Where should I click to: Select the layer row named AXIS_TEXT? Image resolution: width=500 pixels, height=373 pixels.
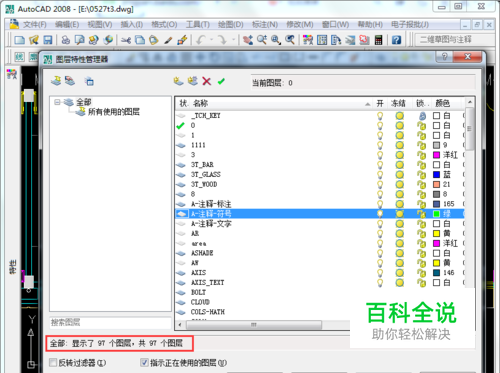[x=320, y=283]
